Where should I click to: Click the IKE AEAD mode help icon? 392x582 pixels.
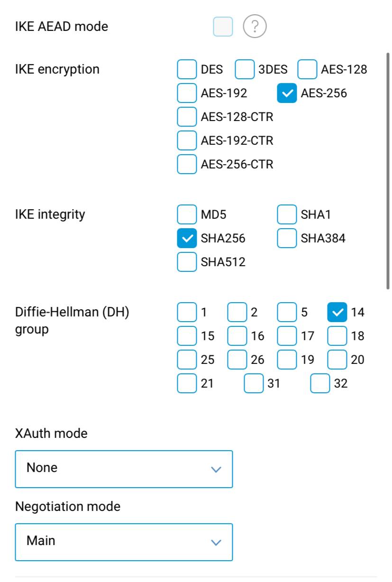[255, 27]
